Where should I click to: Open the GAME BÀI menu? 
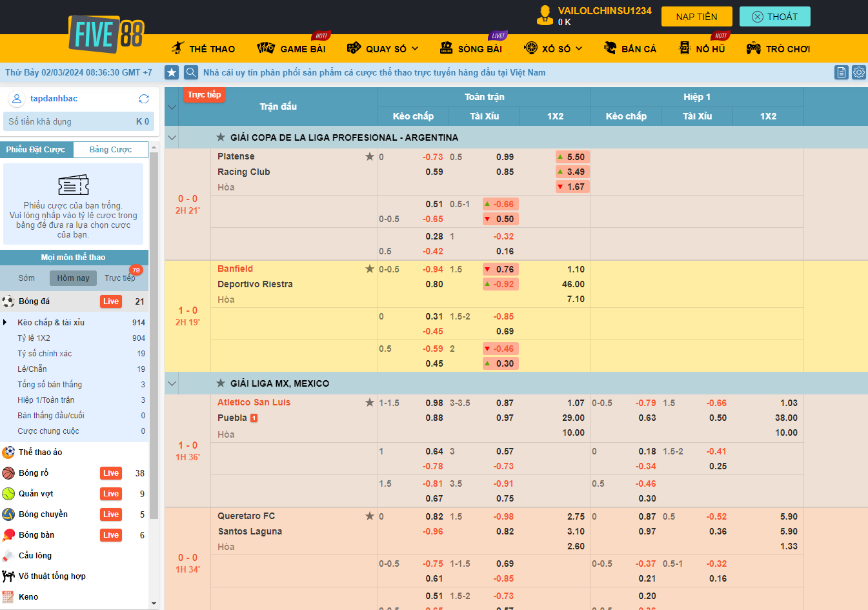tap(291, 48)
